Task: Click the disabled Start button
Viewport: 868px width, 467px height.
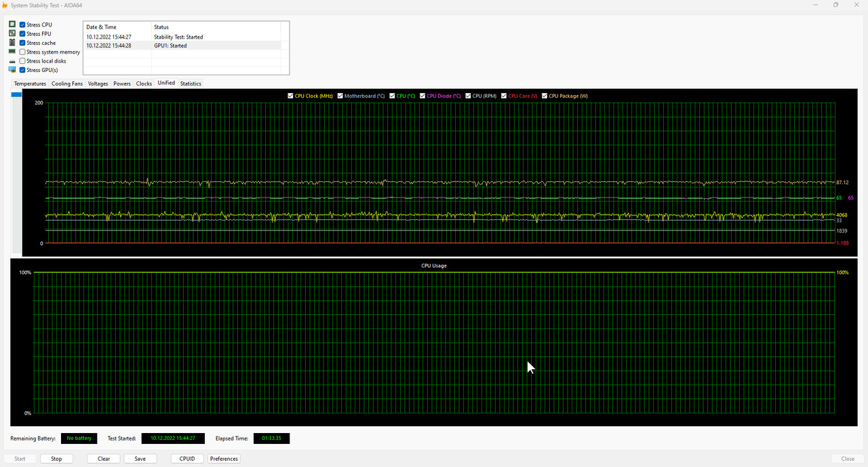Action: (x=20, y=459)
